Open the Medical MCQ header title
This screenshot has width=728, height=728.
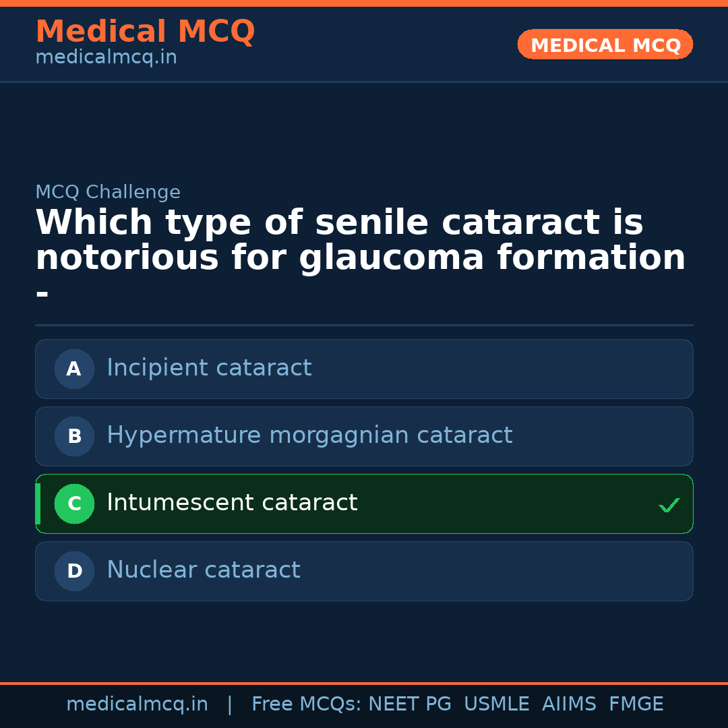point(145,32)
